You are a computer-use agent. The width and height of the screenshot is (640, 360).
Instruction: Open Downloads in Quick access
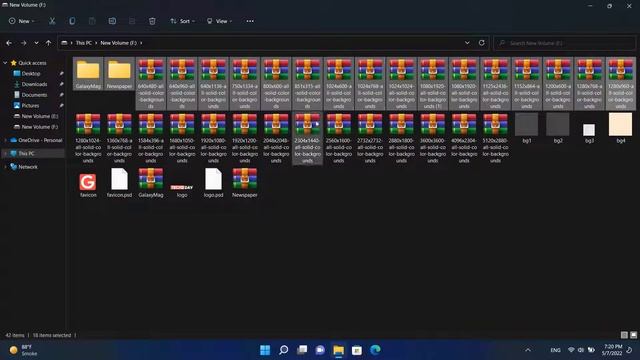pos(34,84)
